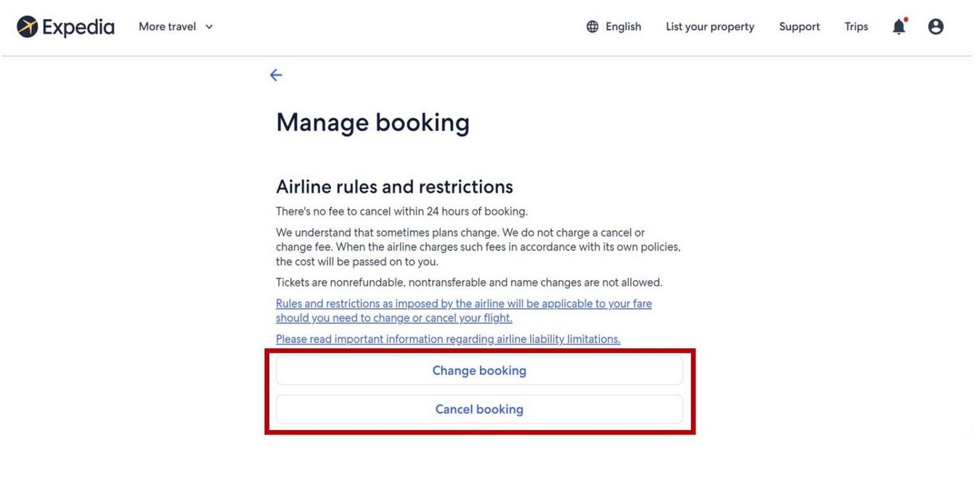
Task: Click the nonrefundable tickets notice text
Action: pyautogui.click(x=469, y=282)
